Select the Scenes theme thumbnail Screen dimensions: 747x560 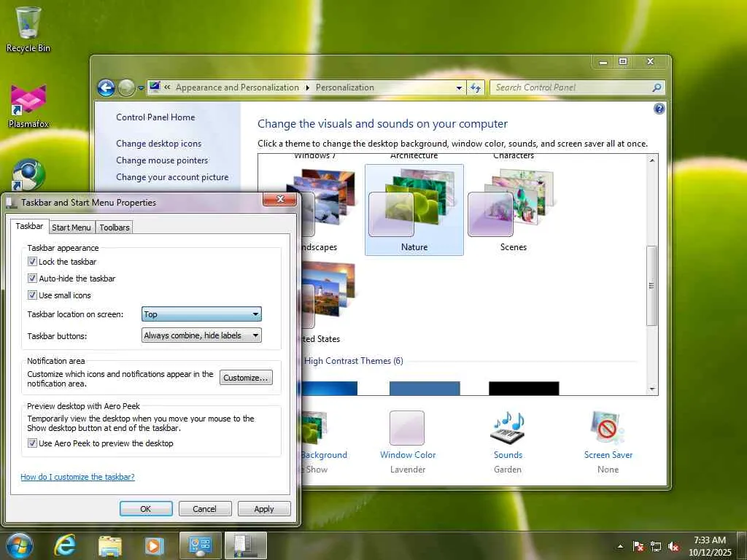click(513, 210)
